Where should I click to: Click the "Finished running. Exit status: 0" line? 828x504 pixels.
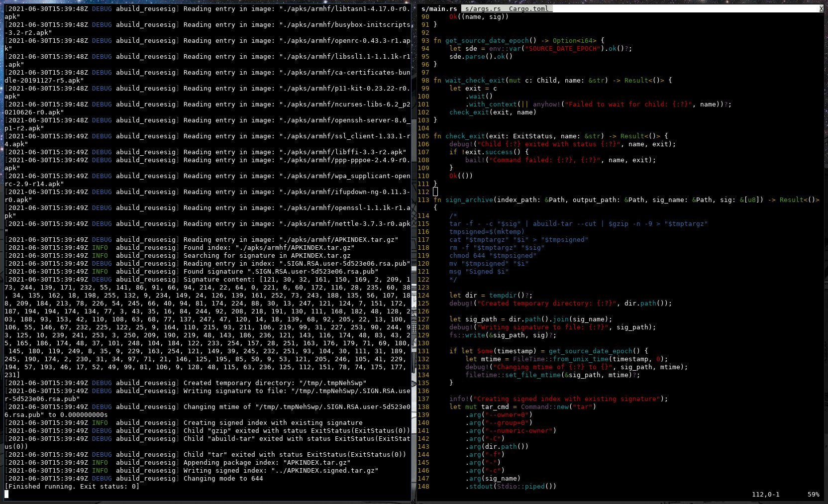(72, 487)
